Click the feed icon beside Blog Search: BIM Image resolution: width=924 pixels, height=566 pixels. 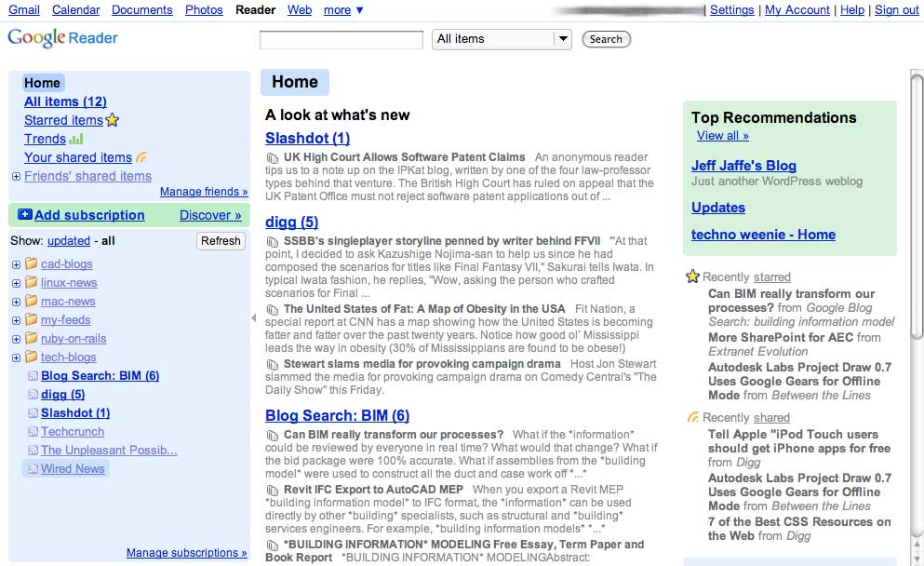click(33, 376)
